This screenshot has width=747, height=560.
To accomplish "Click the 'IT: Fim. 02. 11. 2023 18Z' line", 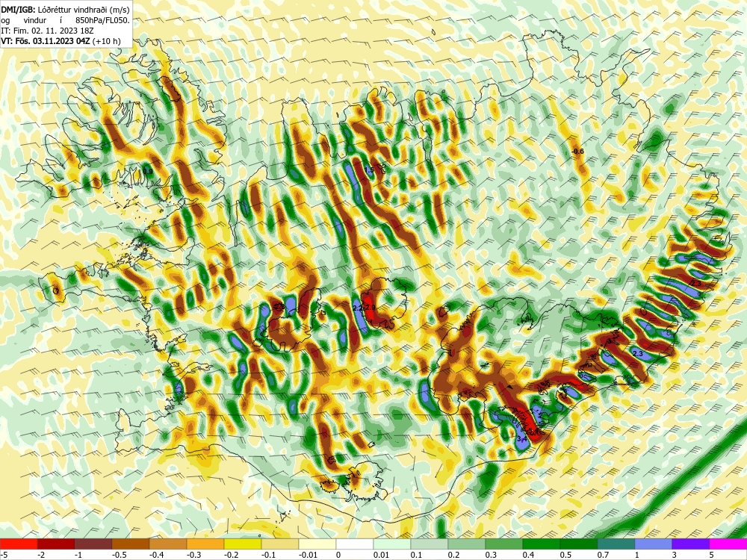I will [47, 31].
